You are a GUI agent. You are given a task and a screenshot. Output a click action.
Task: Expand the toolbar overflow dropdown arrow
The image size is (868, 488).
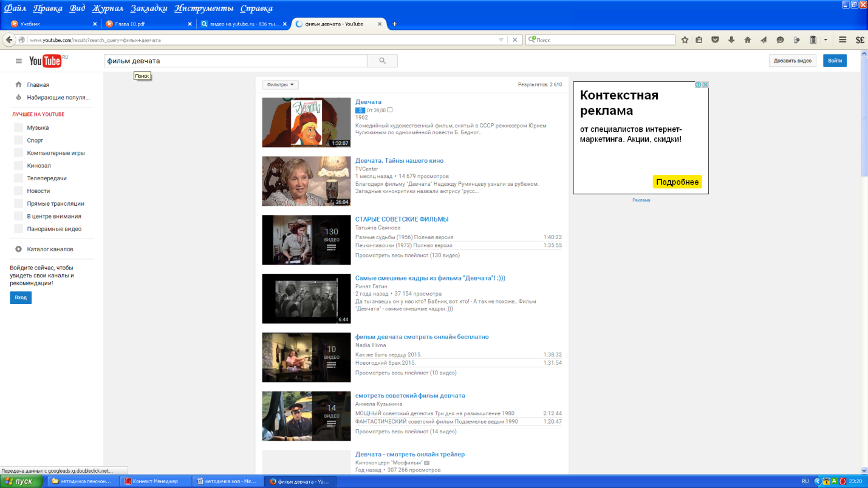pyautogui.click(x=825, y=40)
